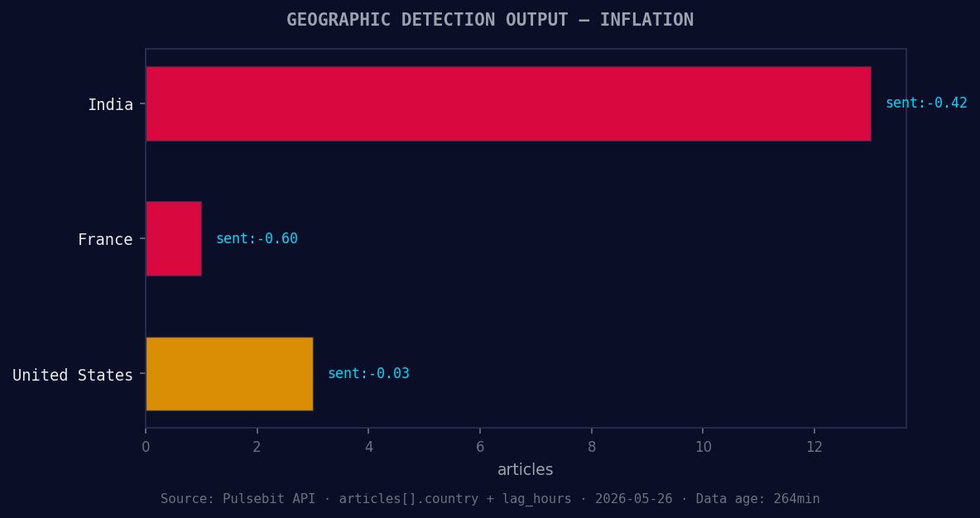This screenshot has height=518, width=980.
Task: Click the orange United States bar
Action: click(x=229, y=374)
